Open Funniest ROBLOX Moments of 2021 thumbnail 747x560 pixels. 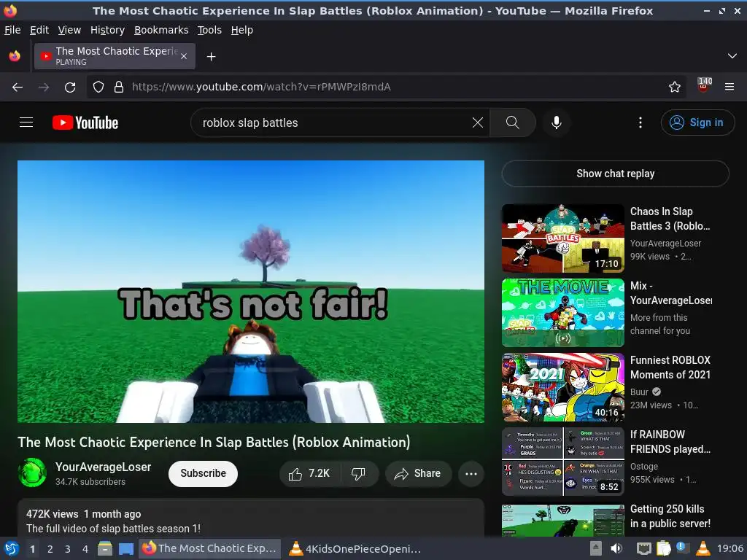(562, 387)
